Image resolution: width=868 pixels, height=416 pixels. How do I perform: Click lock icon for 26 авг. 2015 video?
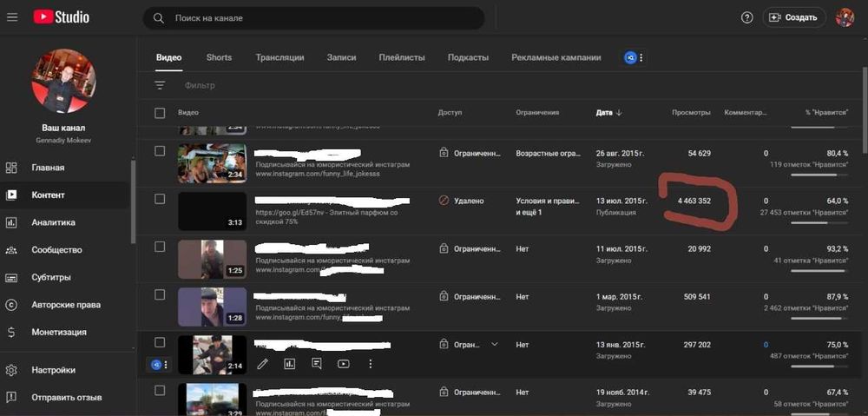point(444,153)
